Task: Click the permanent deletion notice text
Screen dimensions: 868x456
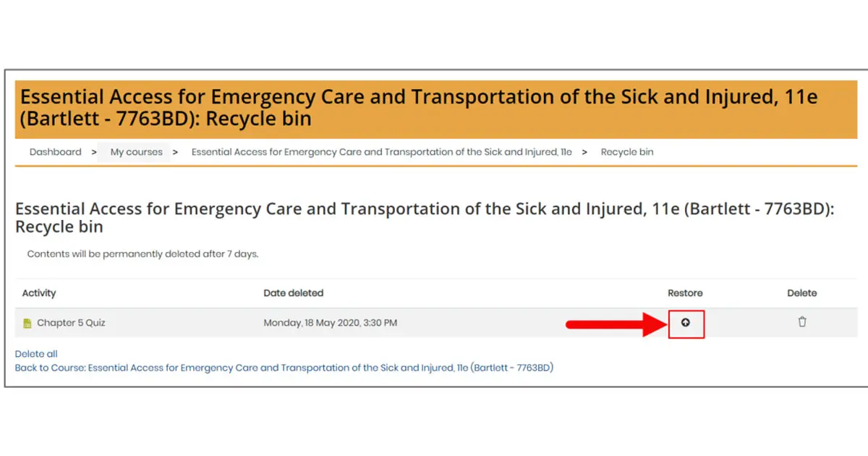Action: coord(142,254)
